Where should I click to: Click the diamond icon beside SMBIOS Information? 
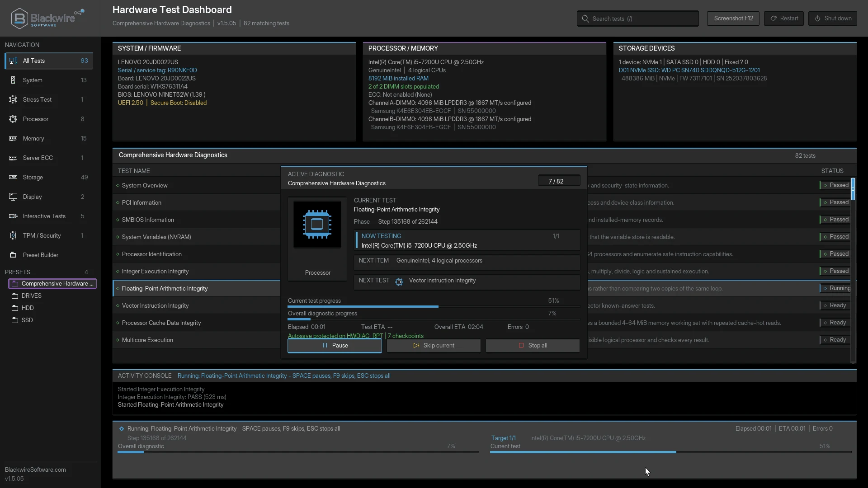tap(118, 220)
